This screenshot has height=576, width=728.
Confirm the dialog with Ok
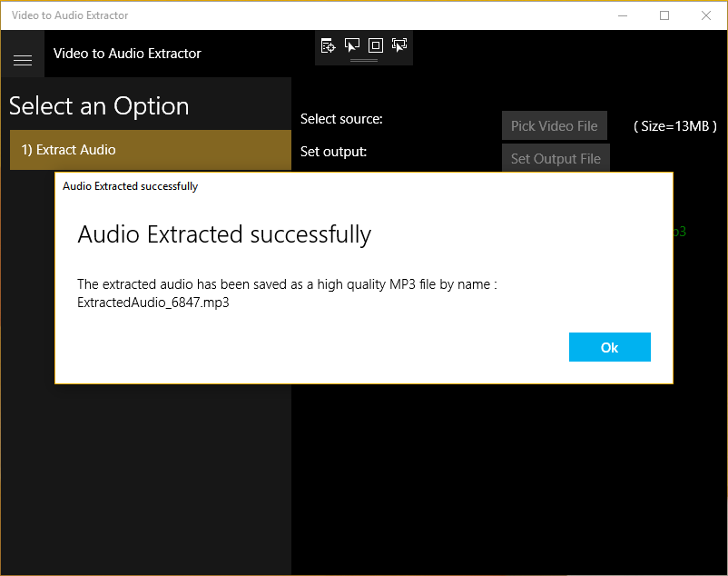point(610,347)
